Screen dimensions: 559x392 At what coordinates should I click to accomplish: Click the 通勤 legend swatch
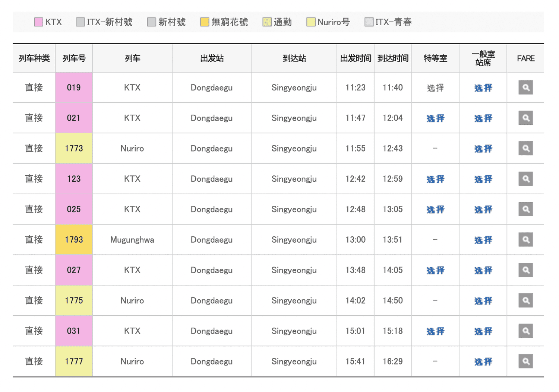point(267,22)
